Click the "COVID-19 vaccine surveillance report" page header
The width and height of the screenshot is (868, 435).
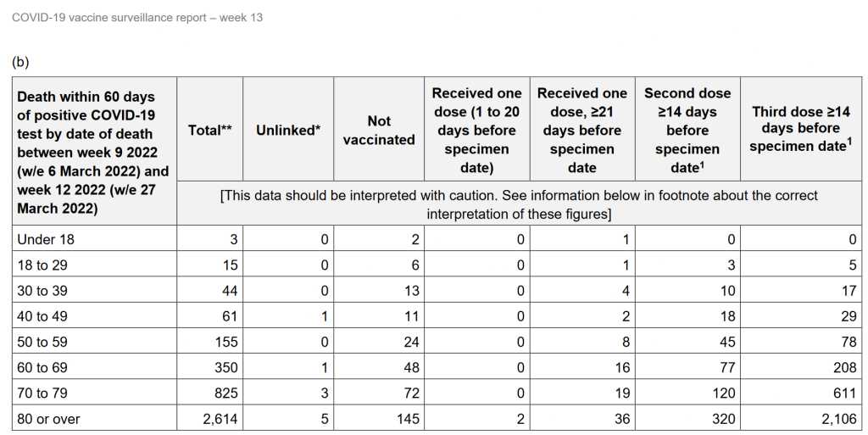(137, 17)
